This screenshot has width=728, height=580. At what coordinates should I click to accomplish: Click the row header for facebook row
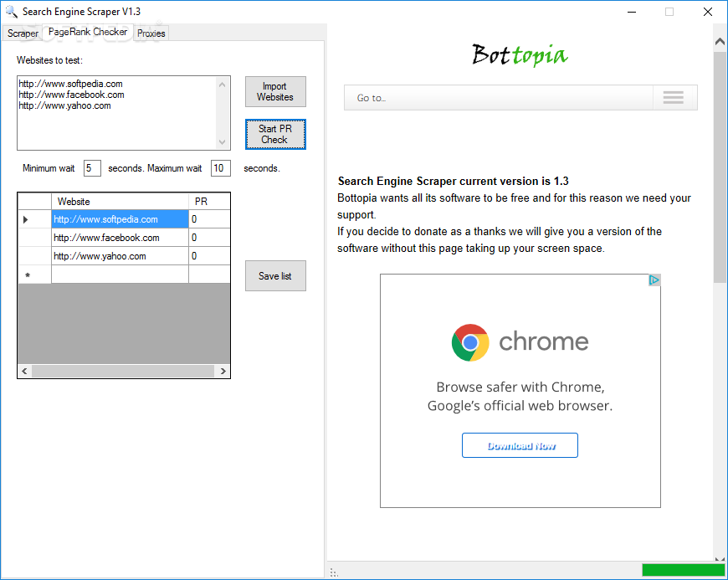(34, 238)
